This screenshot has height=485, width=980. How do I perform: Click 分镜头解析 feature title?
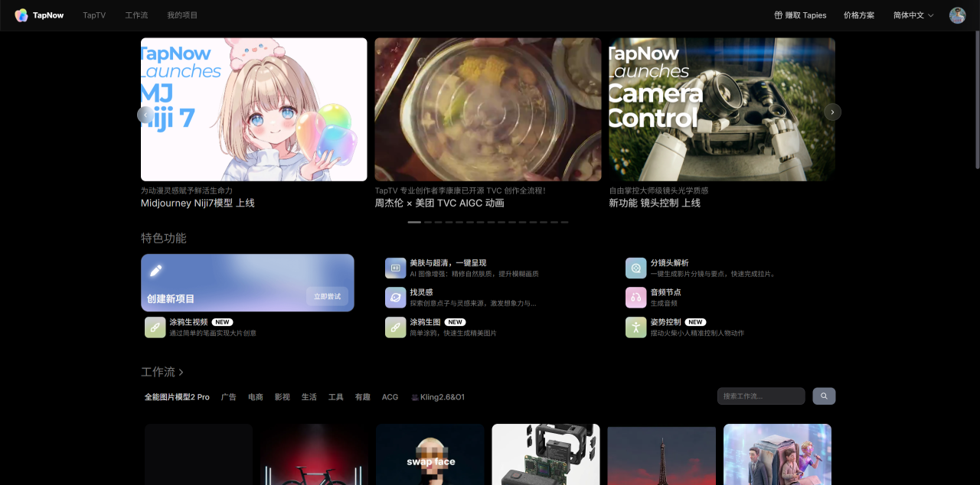coord(669,263)
